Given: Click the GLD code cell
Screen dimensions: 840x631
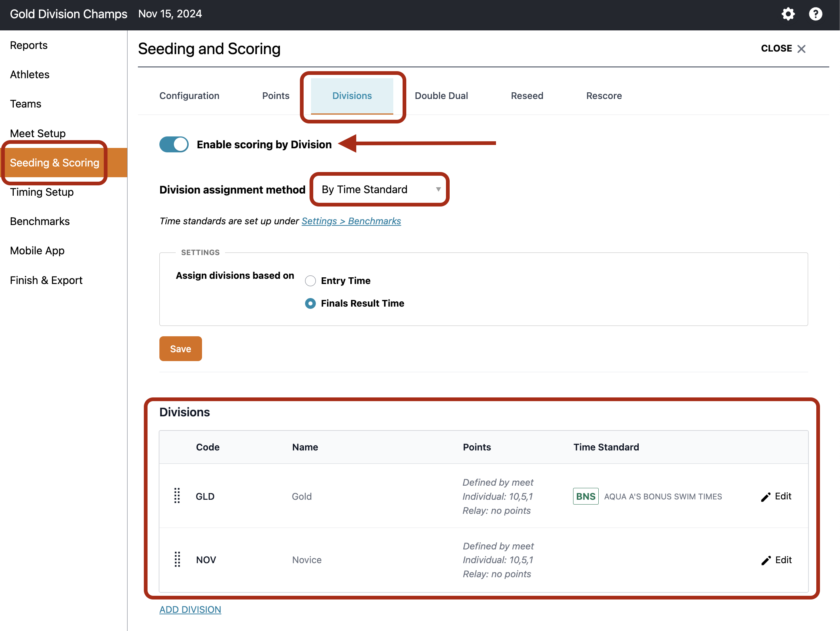Looking at the screenshot, I should point(205,496).
